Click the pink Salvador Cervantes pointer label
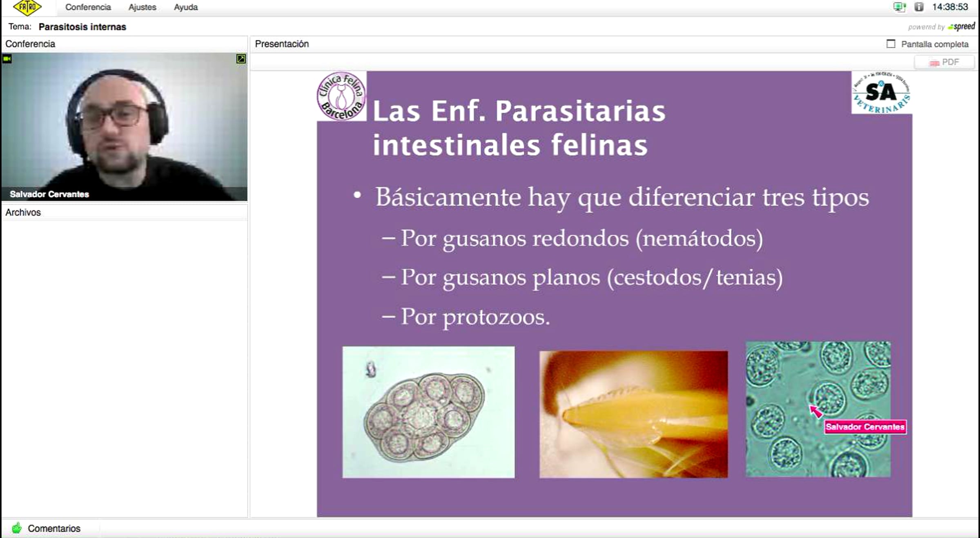This screenshot has height=538, width=980. (865, 427)
